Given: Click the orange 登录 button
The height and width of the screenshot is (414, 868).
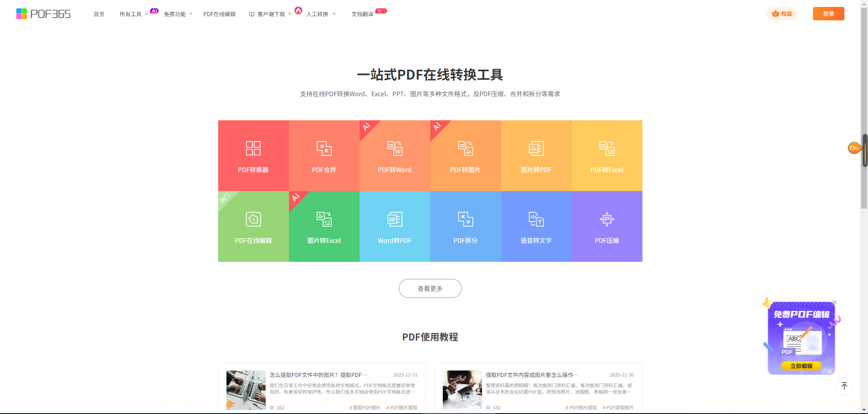Looking at the screenshot, I should coord(828,14).
